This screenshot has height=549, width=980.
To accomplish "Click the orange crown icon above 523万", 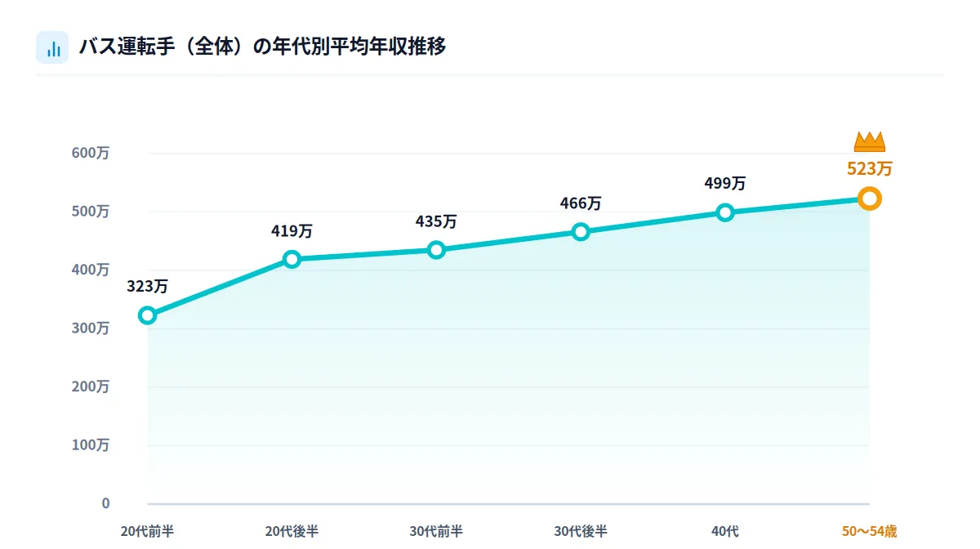I will click(870, 142).
